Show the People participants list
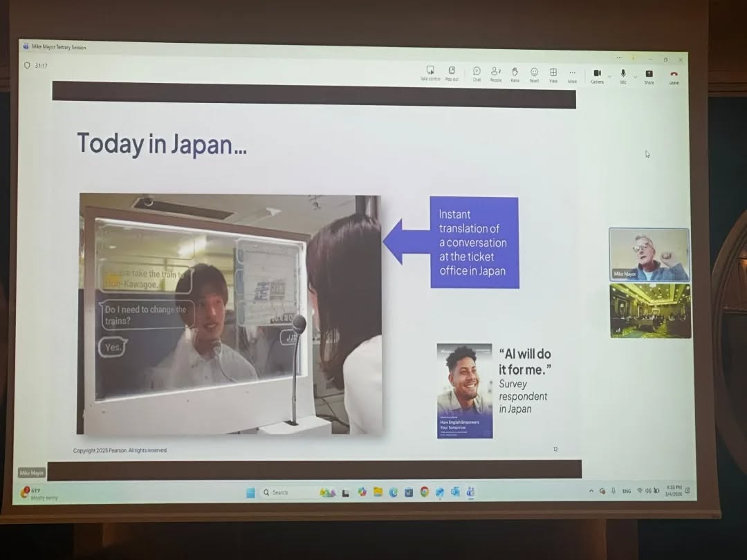The image size is (747, 560). [x=496, y=73]
